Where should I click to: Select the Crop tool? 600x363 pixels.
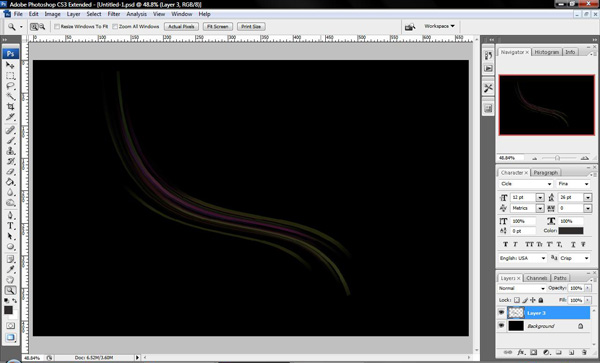click(10, 106)
